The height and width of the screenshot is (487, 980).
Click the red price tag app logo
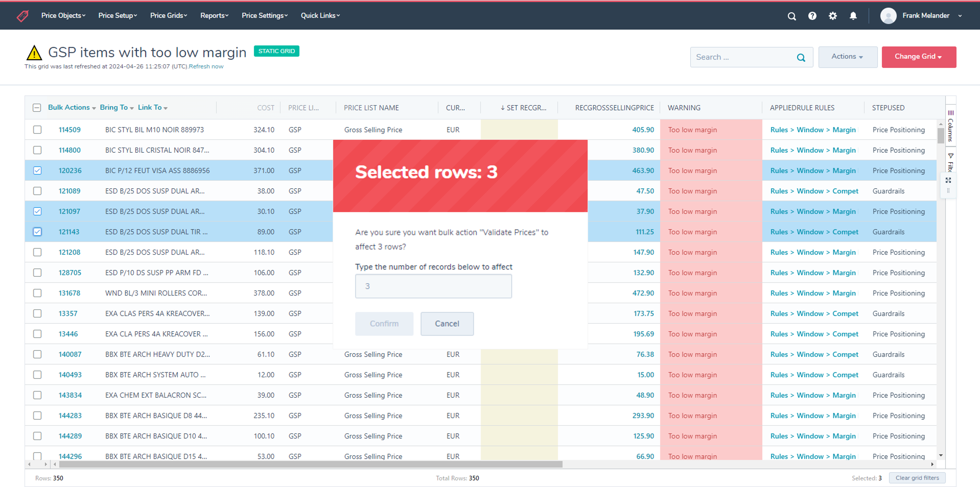coord(22,16)
